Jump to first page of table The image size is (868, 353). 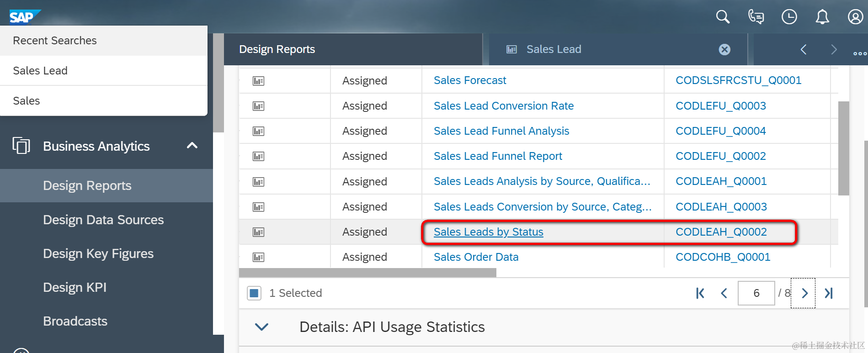pyautogui.click(x=700, y=293)
